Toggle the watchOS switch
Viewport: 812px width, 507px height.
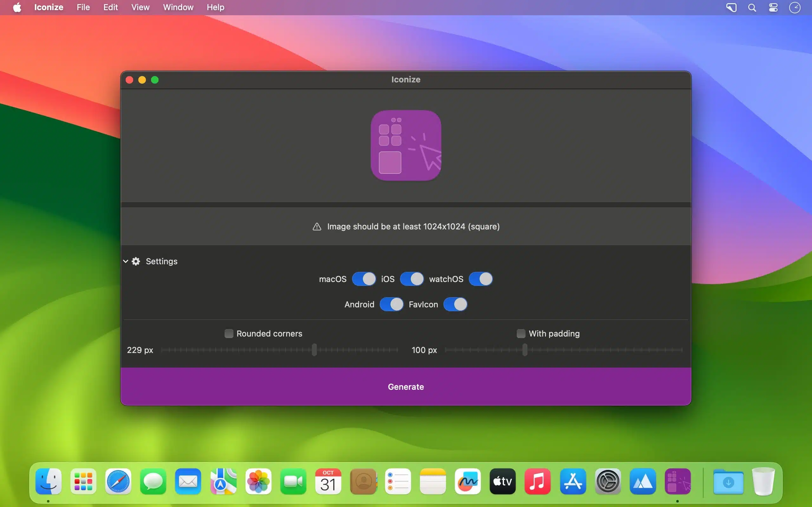tap(480, 279)
